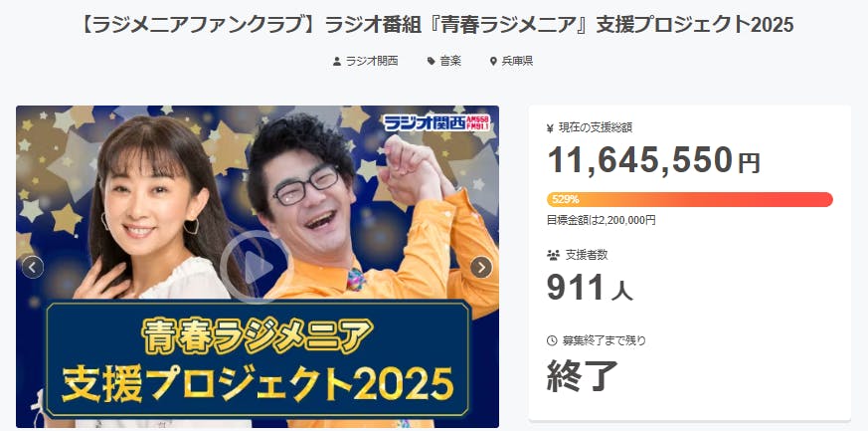This screenshot has height=431, width=868.
Task: Click the clock icon by 募集終了まで残り
Action: click(x=552, y=340)
